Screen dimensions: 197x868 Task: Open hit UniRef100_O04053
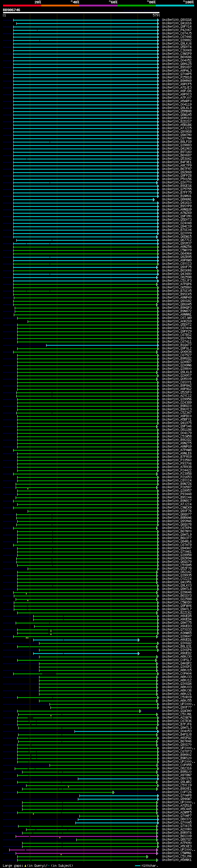point(177,731)
